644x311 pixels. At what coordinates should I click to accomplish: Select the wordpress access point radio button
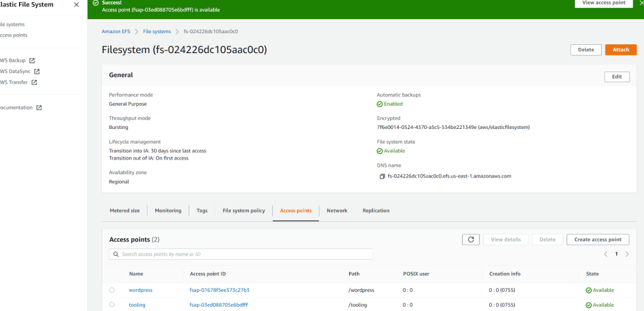tap(112, 290)
